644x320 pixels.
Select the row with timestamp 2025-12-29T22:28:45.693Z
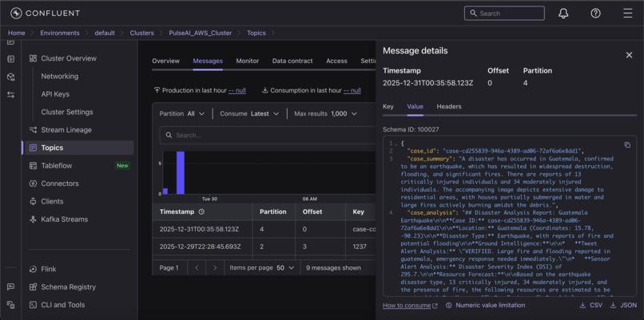point(264,247)
